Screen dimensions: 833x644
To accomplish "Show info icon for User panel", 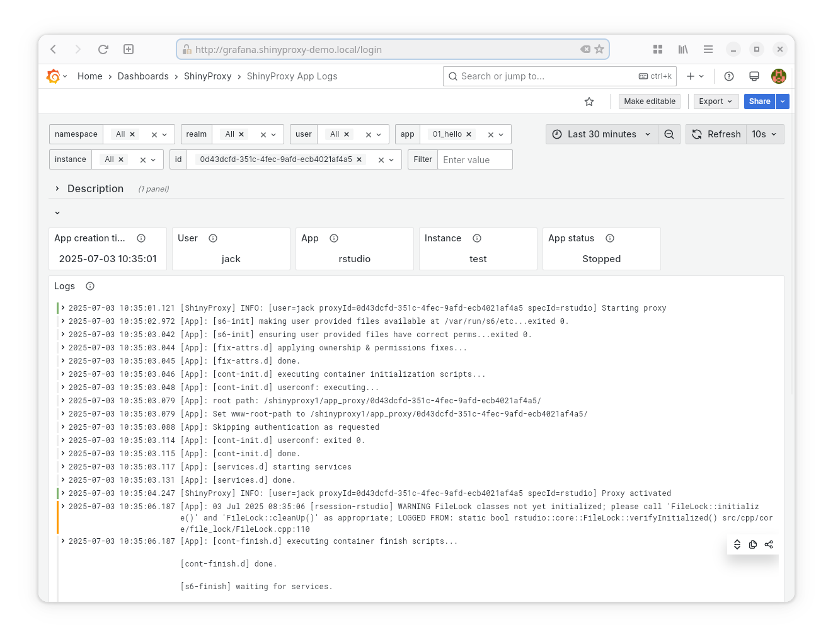I will (213, 238).
